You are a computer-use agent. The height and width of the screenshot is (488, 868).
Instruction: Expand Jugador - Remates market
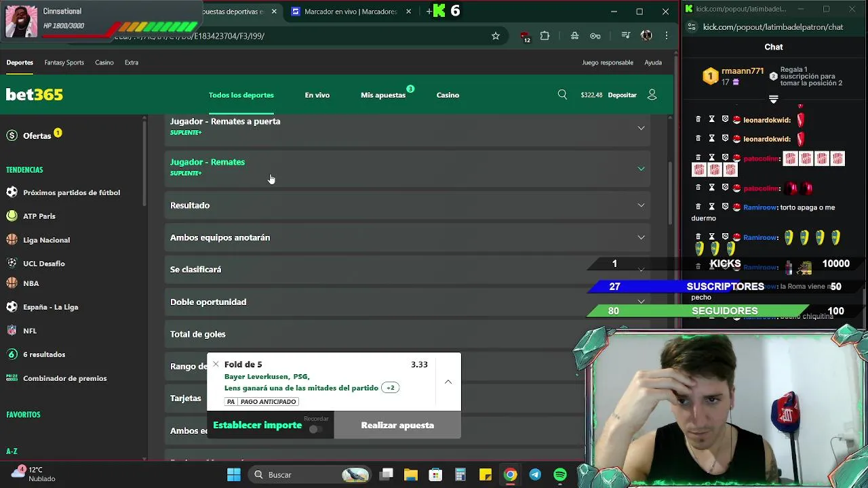coord(408,167)
